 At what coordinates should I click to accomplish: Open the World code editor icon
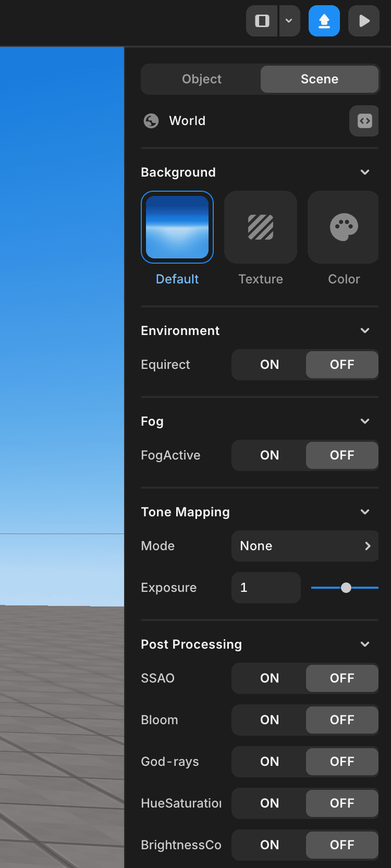[x=364, y=121]
